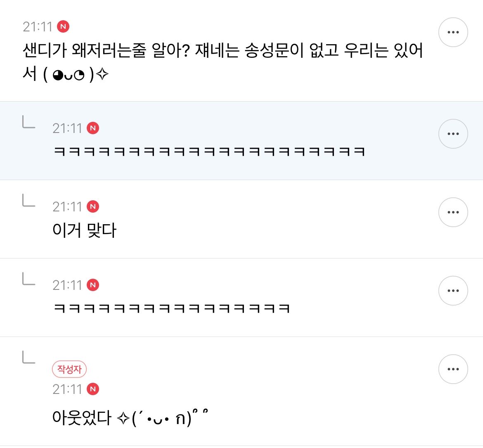Click the red N badge on the fourth comment
The image size is (483, 448).
coord(93,285)
